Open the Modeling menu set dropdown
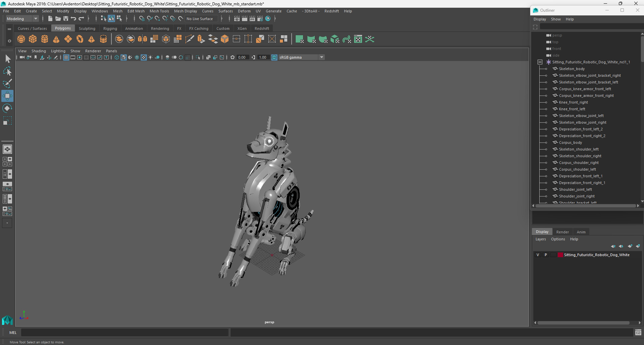 coord(22,19)
